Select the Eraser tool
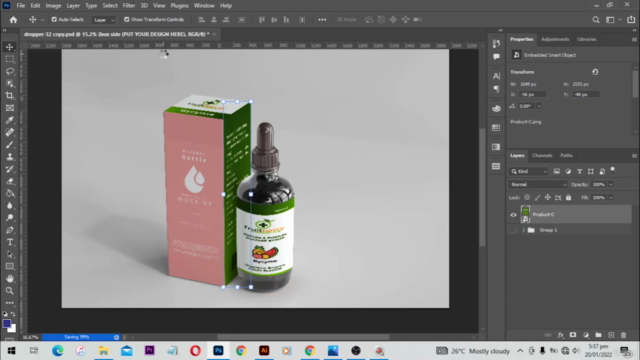640x360 pixels. [10, 181]
